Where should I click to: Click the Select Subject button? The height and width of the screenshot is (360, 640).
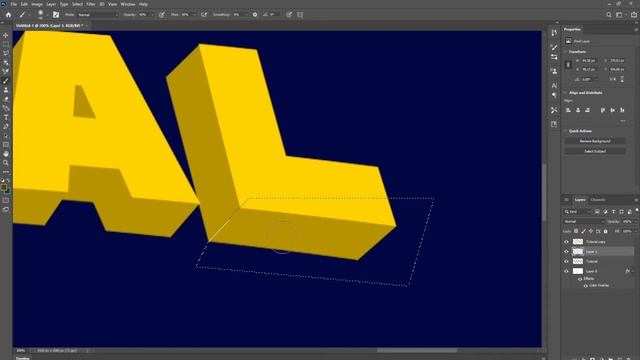pyautogui.click(x=595, y=151)
